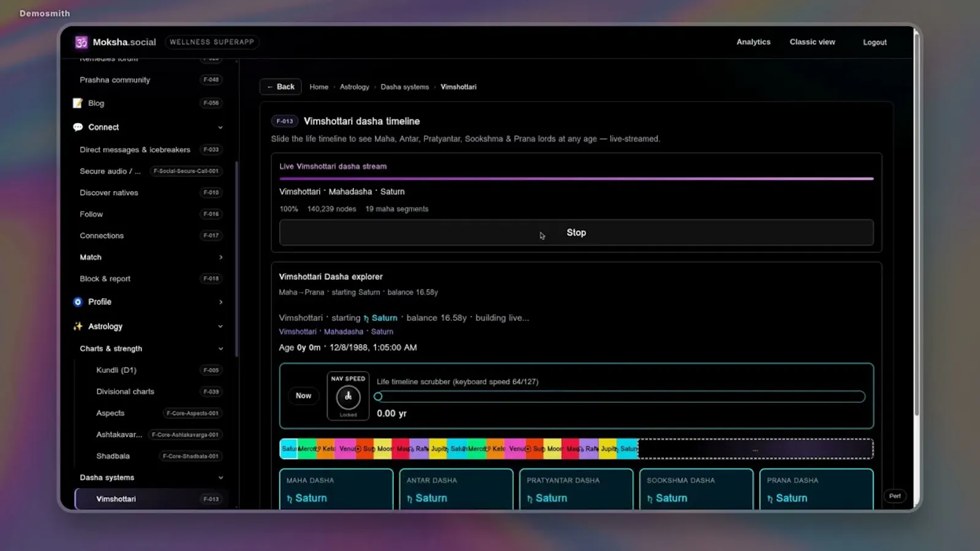Click the Nav Speed locked knob
The width and height of the screenshot is (980, 551).
pyautogui.click(x=348, y=397)
